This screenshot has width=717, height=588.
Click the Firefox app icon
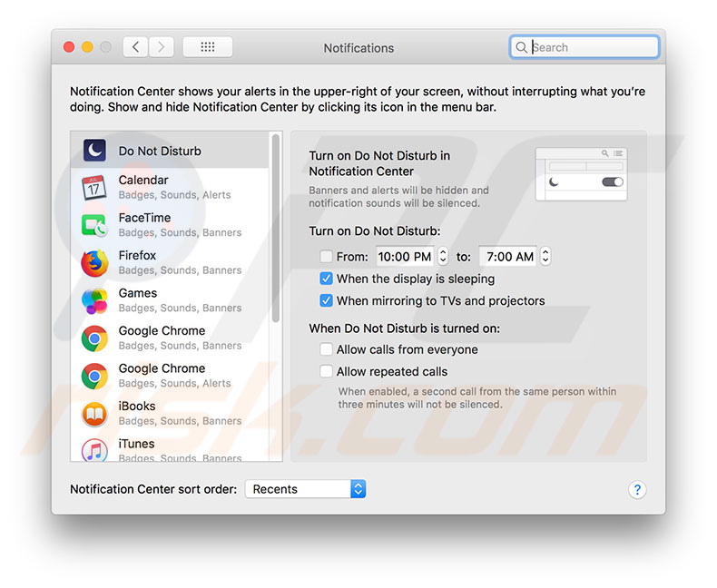click(94, 263)
